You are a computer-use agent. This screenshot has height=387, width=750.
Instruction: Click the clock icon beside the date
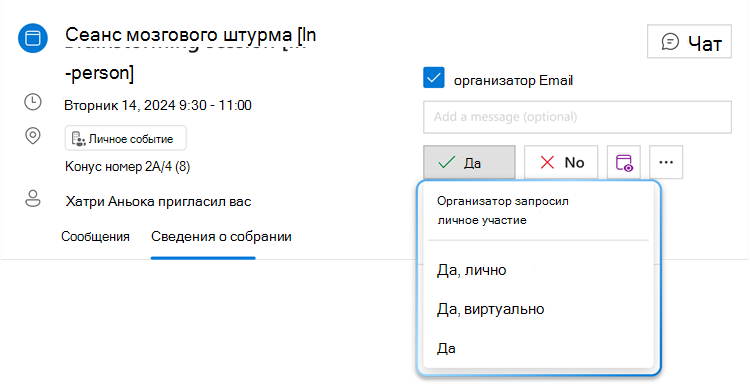tap(33, 102)
